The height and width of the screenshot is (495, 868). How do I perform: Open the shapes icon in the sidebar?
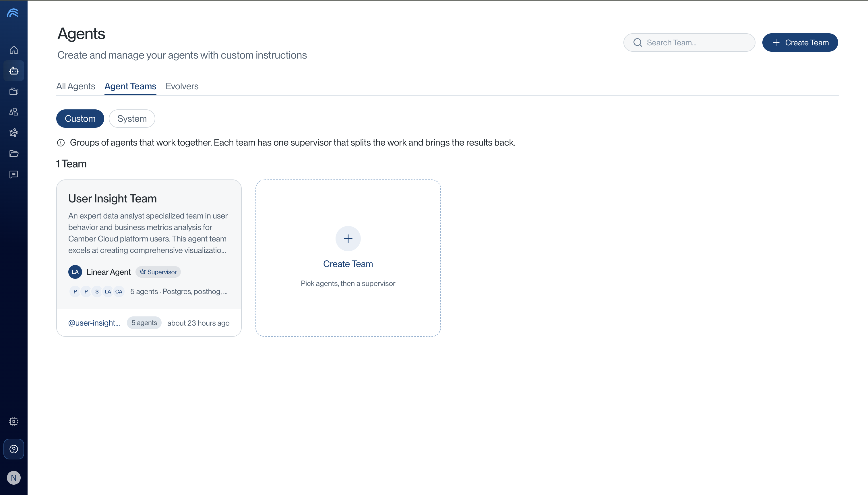coord(13,112)
